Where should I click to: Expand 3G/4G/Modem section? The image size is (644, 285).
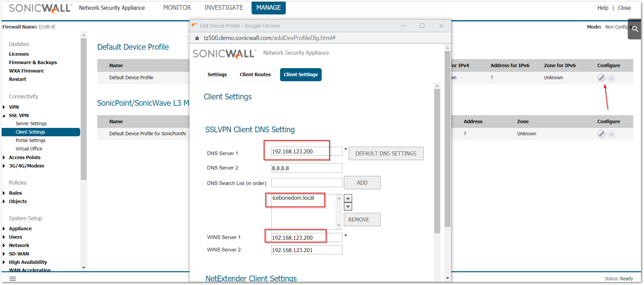point(4,166)
